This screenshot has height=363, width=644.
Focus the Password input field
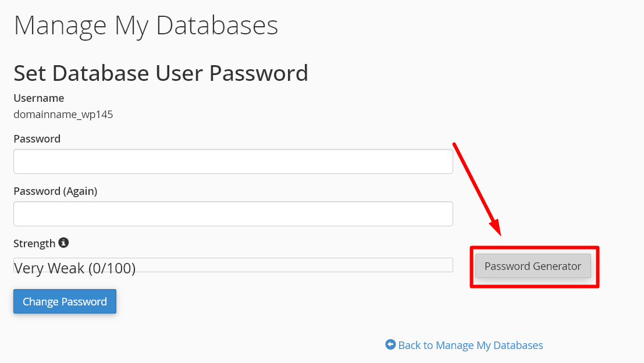click(x=233, y=161)
